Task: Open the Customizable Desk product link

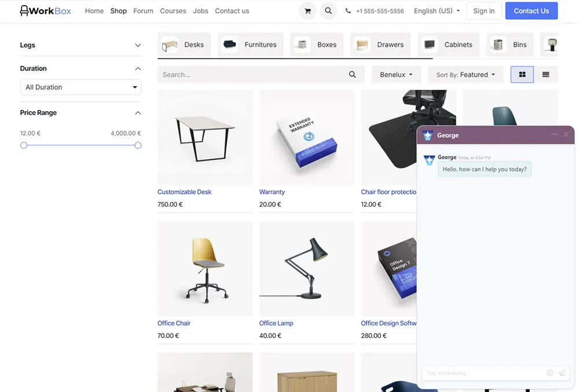Action: (x=184, y=192)
